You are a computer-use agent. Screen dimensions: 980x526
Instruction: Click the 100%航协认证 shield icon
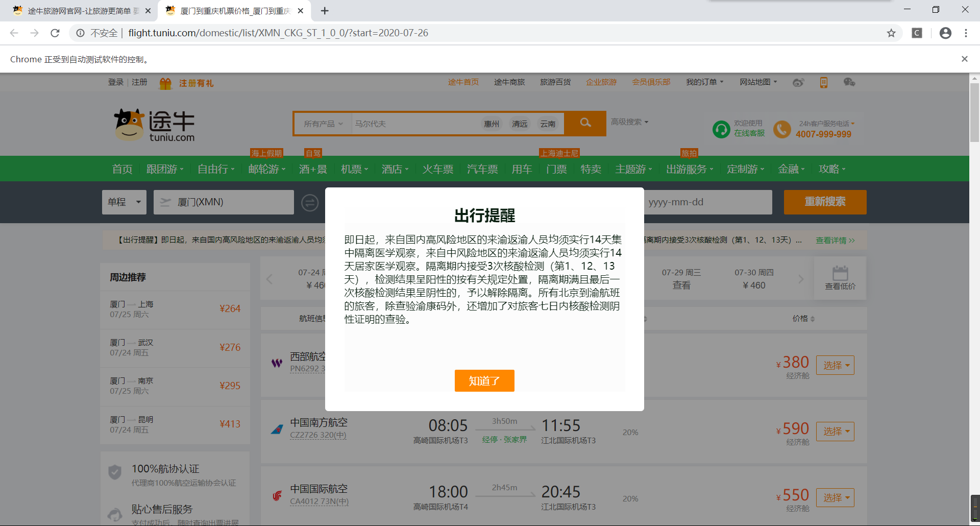click(115, 472)
